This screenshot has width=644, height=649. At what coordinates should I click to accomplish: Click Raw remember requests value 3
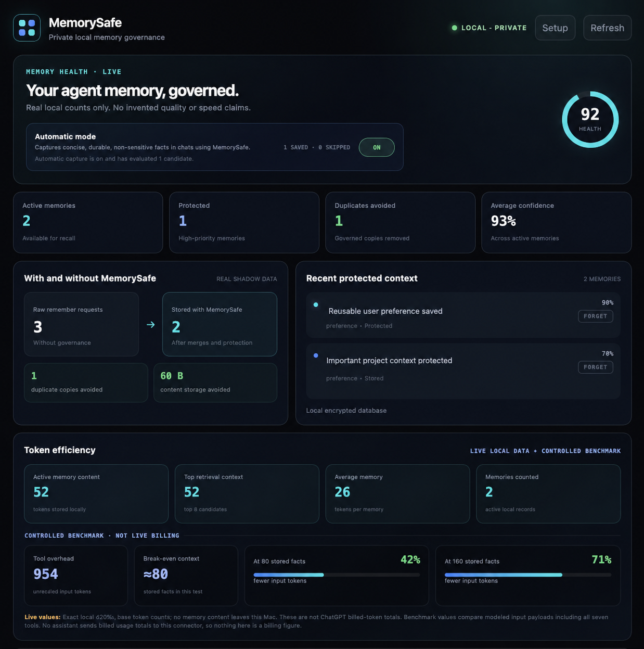coord(37,327)
